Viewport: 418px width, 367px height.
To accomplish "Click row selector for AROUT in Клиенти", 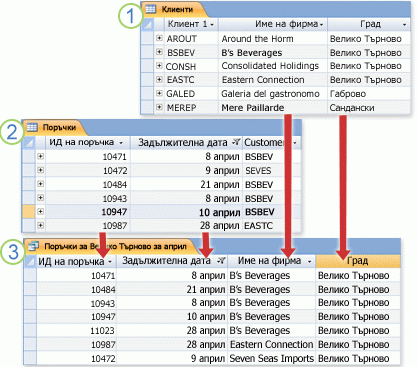I will 147,38.
